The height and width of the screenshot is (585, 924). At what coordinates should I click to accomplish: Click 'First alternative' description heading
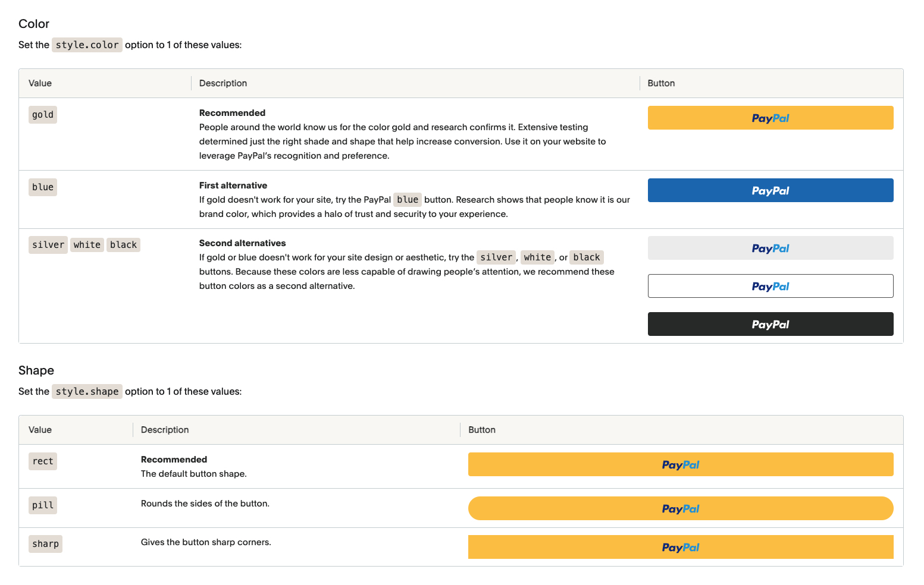[233, 185]
